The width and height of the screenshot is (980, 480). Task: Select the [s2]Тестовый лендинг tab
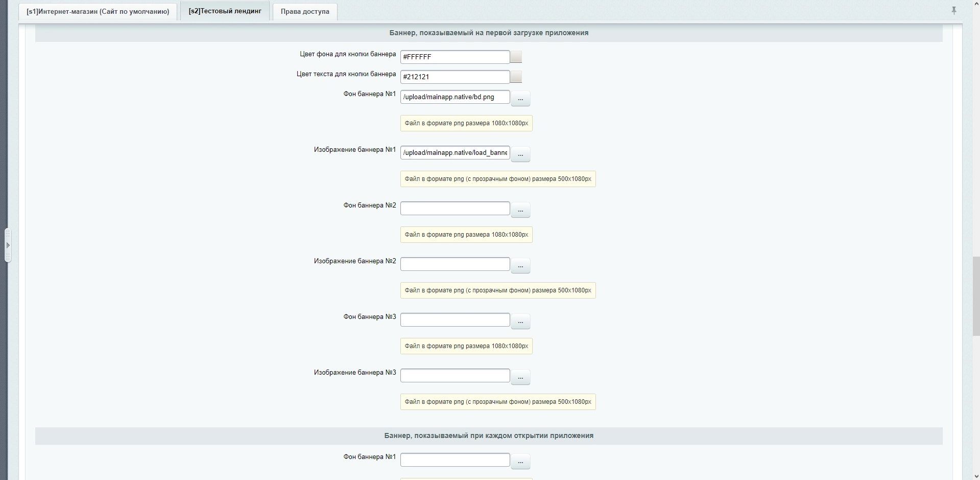(x=225, y=11)
